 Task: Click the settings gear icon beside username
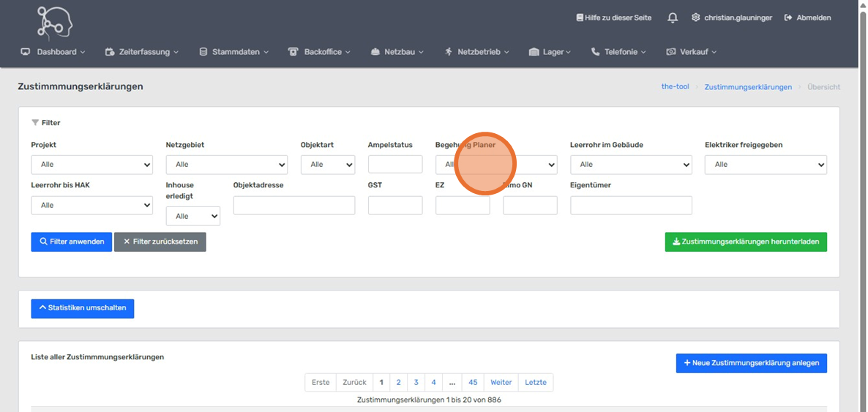[x=695, y=18]
